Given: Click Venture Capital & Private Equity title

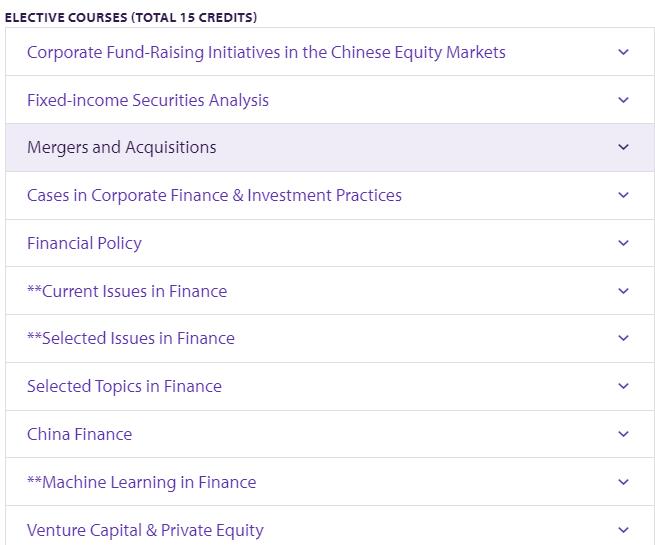Looking at the screenshot, I should (x=145, y=530).
